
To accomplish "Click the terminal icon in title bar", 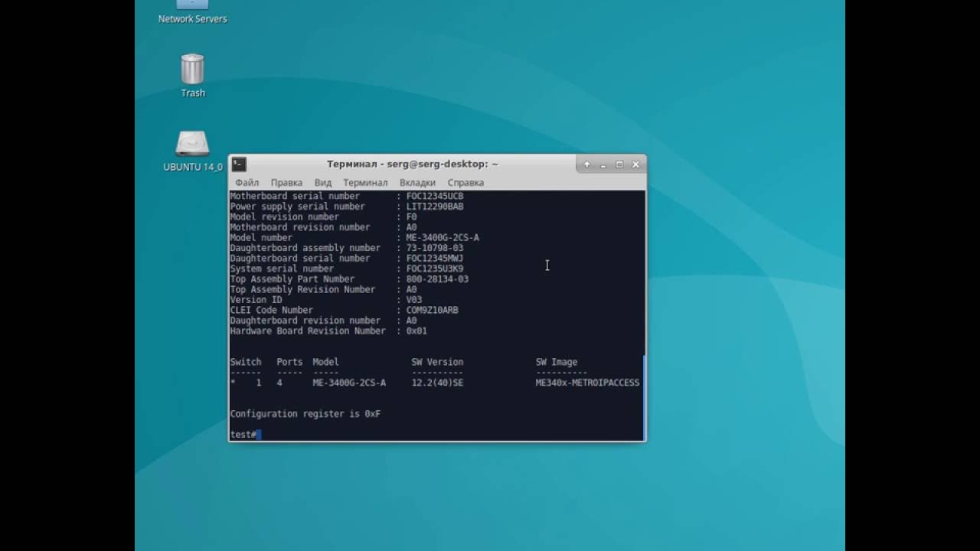I will coord(239,164).
